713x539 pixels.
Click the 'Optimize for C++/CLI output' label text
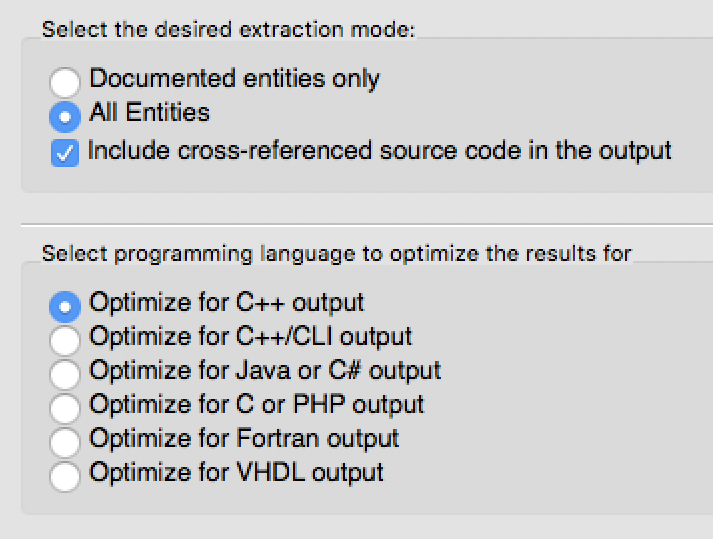(251, 337)
